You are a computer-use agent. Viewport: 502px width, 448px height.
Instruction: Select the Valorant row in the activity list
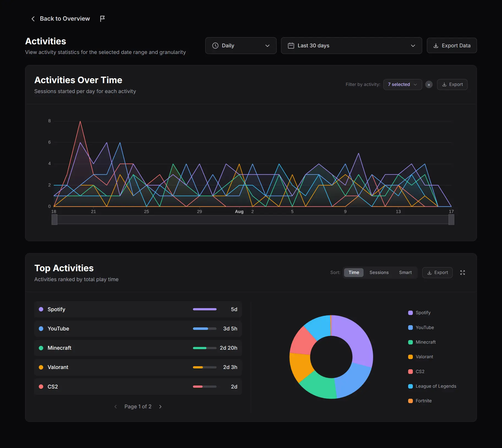[x=138, y=367]
